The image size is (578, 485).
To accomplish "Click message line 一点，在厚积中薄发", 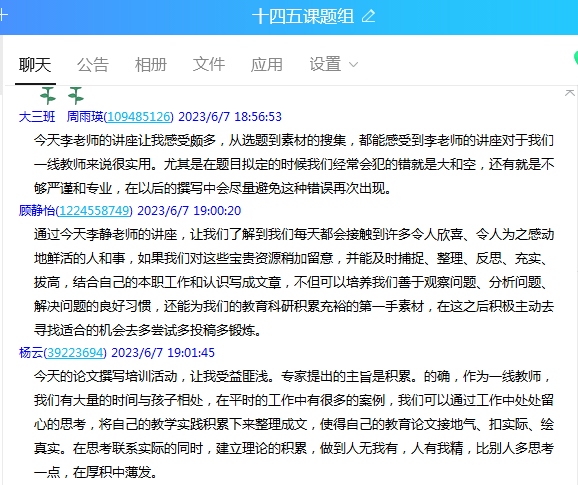I will pos(96,472).
